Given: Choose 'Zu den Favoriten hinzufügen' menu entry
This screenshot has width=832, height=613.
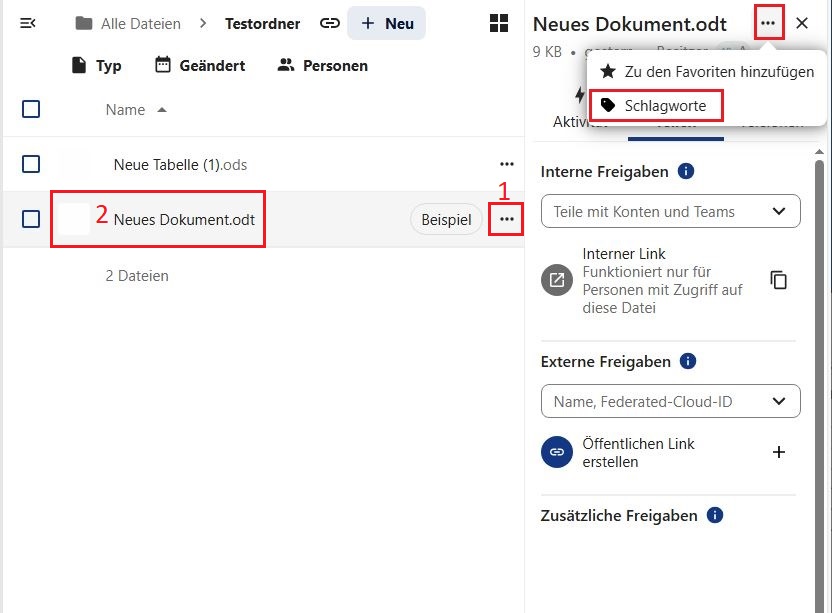Looking at the screenshot, I should coord(707,72).
